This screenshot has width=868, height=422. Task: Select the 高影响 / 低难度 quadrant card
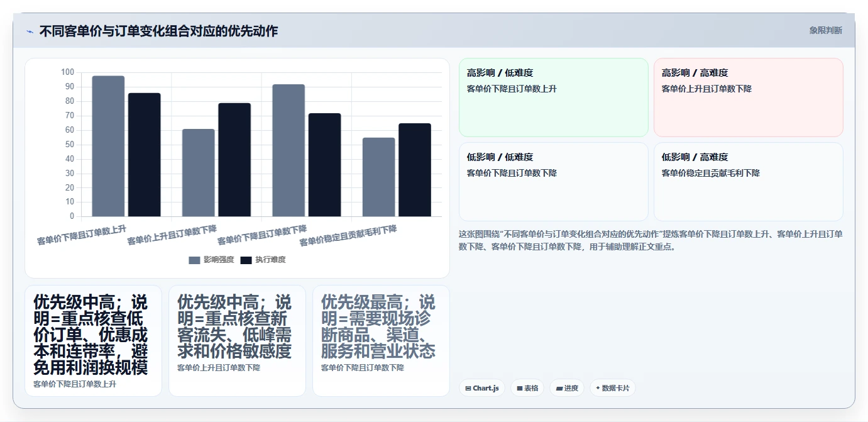click(553, 97)
